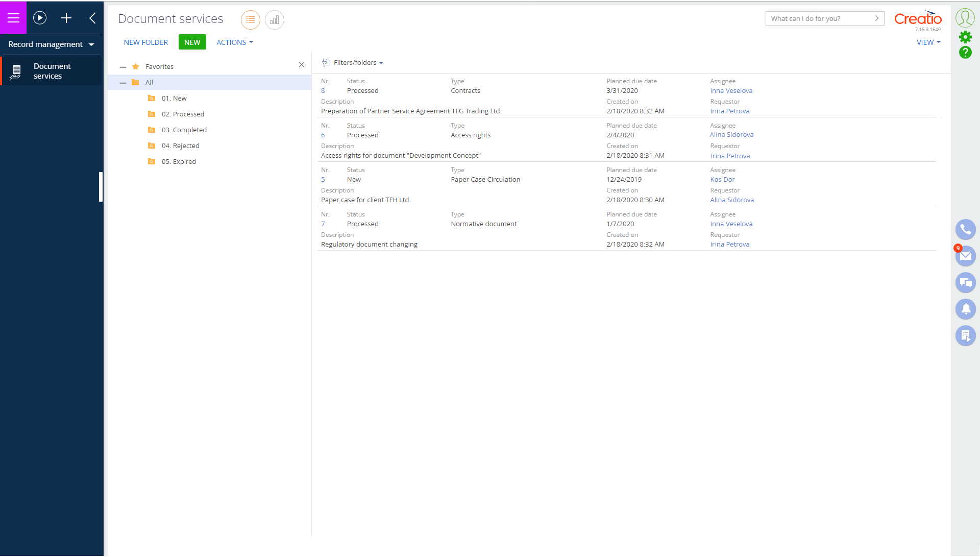Switch to list view toggle
The width and height of the screenshot is (980, 557).
tap(250, 20)
